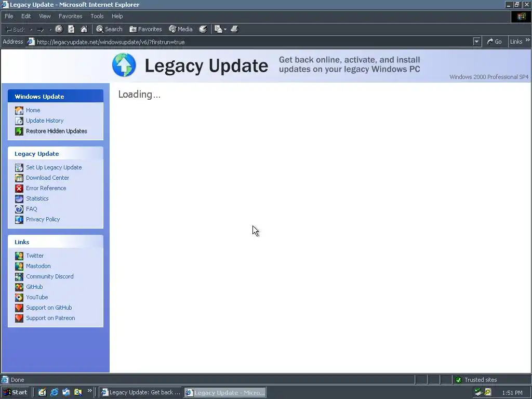
Task: Open the Tools menu
Action: pos(97,16)
